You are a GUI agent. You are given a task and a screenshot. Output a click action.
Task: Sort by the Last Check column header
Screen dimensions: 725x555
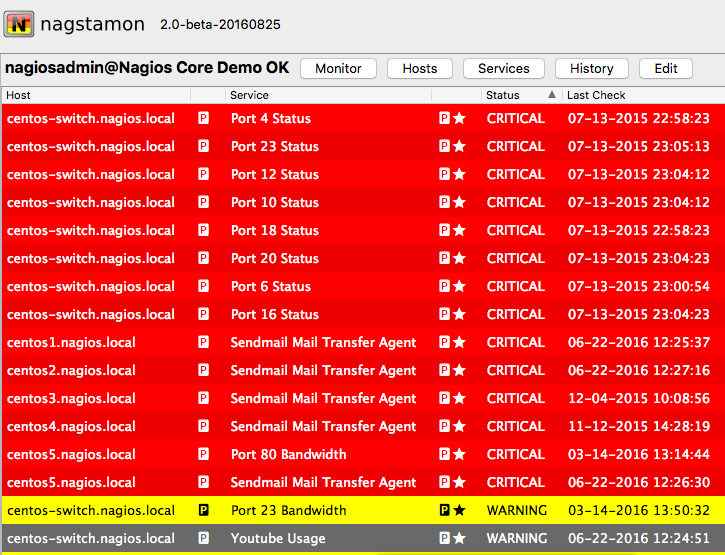point(596,95)
